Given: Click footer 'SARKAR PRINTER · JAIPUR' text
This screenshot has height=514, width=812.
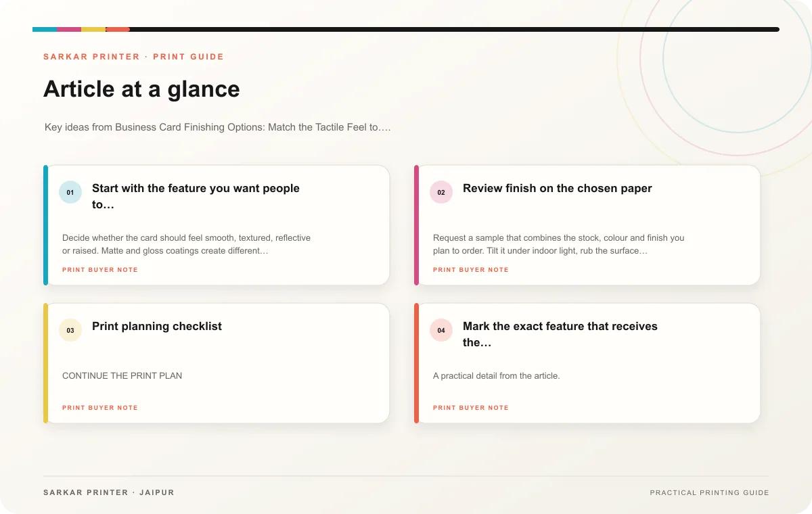Looking at the screenshot, I should [109, 492].
